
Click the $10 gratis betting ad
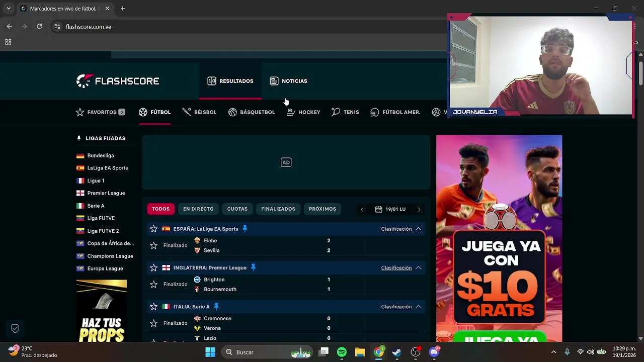(x=499, y=238)
